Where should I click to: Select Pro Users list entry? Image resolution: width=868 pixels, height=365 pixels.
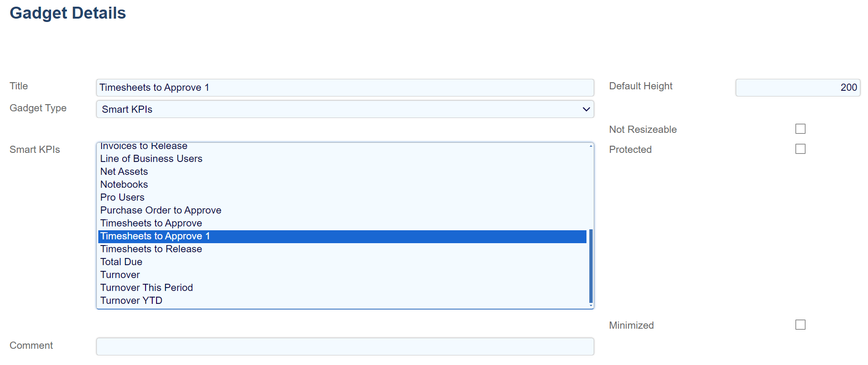click(x=122, y=197)
